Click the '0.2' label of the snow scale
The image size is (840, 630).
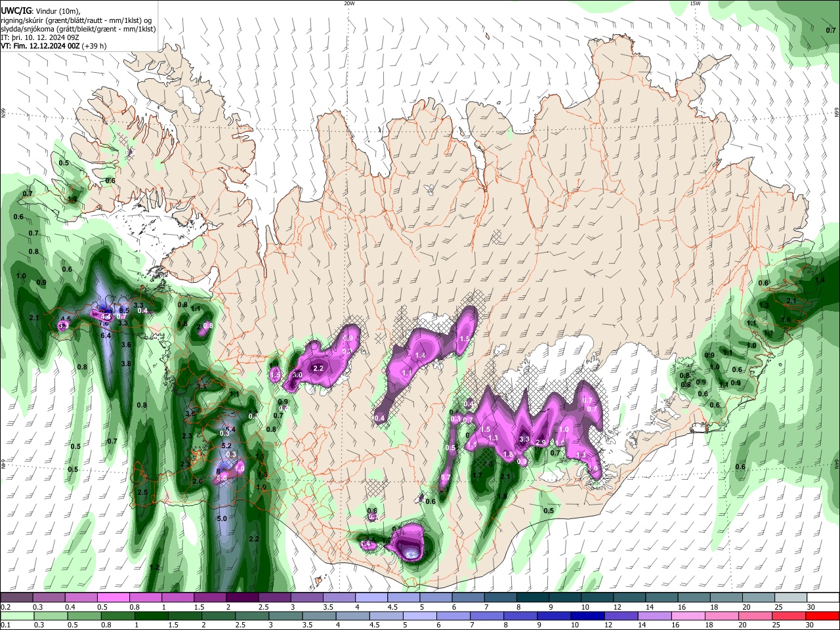tap(5, 607)
